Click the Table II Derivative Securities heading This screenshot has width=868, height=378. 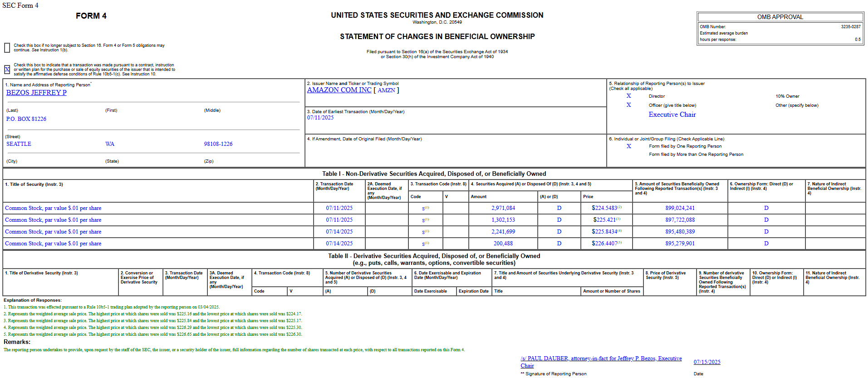[x=434, y=259]
